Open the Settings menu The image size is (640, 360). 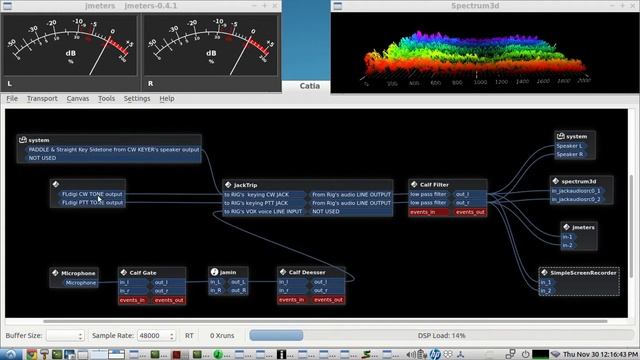point(137,98)
